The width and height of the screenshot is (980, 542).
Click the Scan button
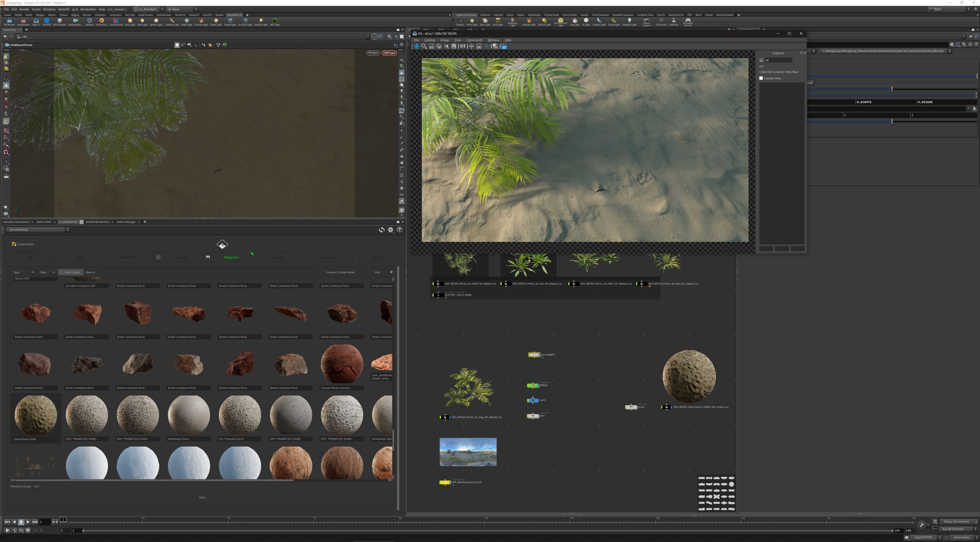point(202,497)
